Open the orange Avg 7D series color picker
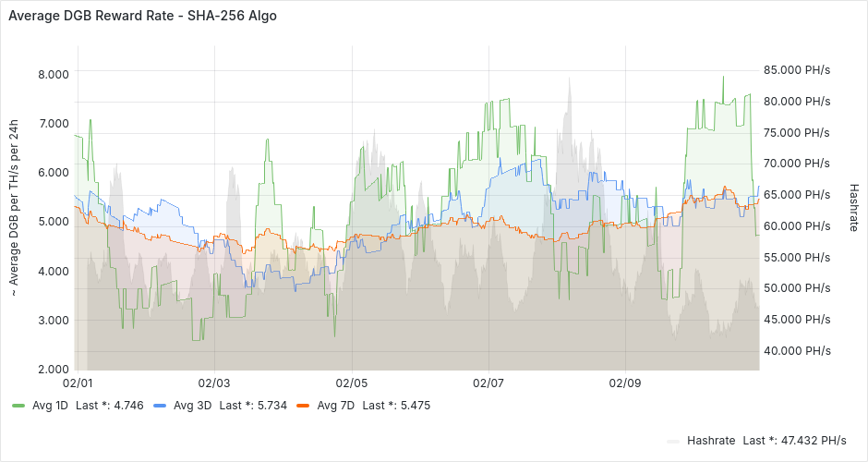Screen dimensions: 868x462 click(303, 406)
